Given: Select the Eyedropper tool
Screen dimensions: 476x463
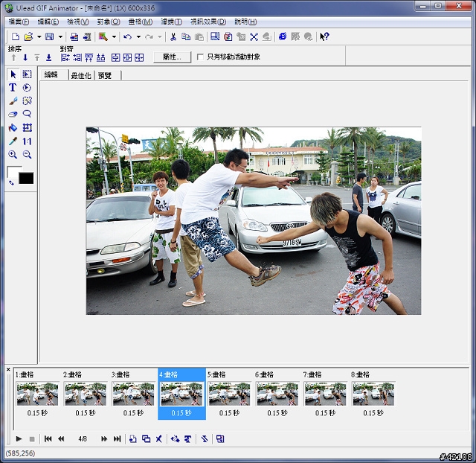Looking at the screenshot, I should pos(13,141).
